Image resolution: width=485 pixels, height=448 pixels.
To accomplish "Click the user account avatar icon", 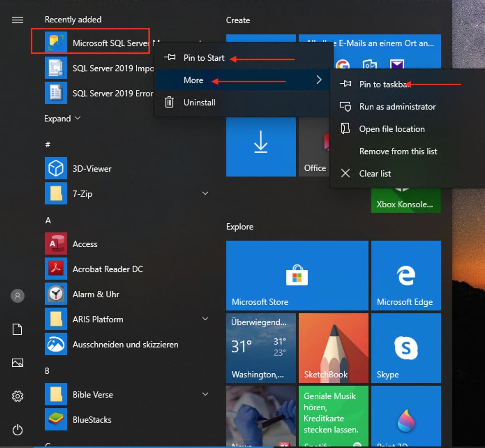I will tap(17, 296).
